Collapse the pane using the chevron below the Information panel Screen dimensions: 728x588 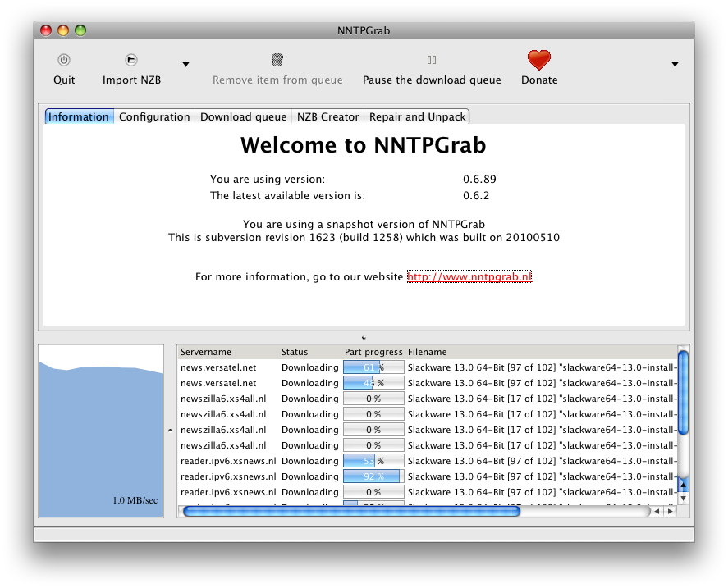coord(364,337)
